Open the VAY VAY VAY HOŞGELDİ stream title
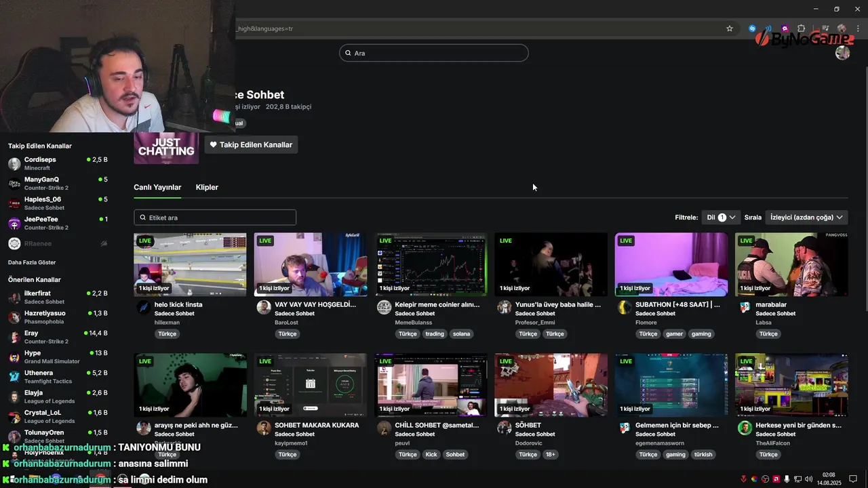Screen dimensions: 868x488 (x=315, y=305)
